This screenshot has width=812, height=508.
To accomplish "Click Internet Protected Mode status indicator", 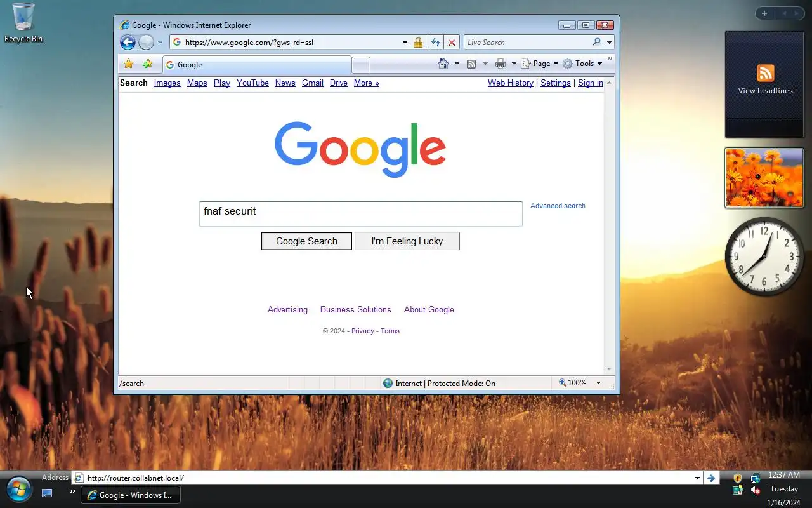I will [x=440, y=384].
